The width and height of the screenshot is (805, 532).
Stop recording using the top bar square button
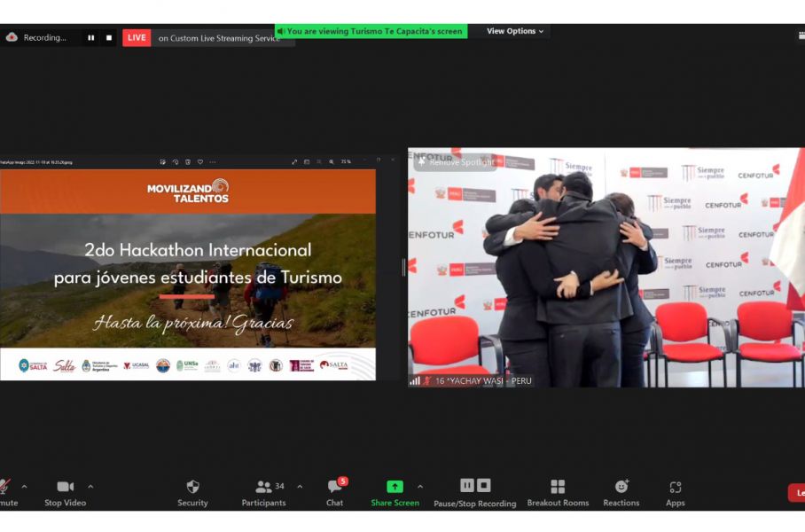point(109,37)
